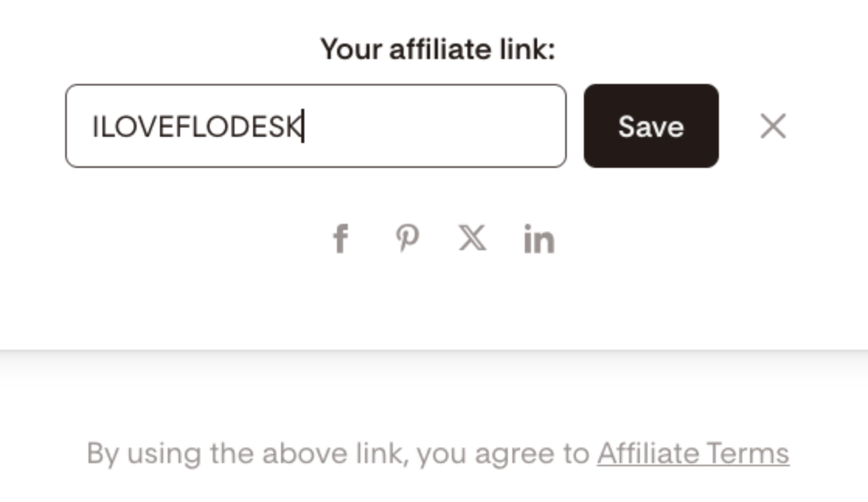Click the 'Your affiliate link:' label
The image size is (868, 502).
438,50
